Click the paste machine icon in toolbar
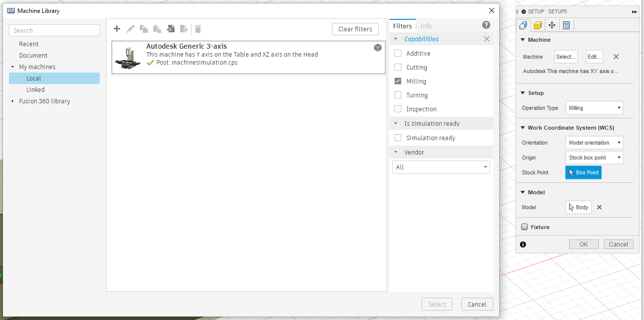The image size is (644, 320). coord(157,29)
